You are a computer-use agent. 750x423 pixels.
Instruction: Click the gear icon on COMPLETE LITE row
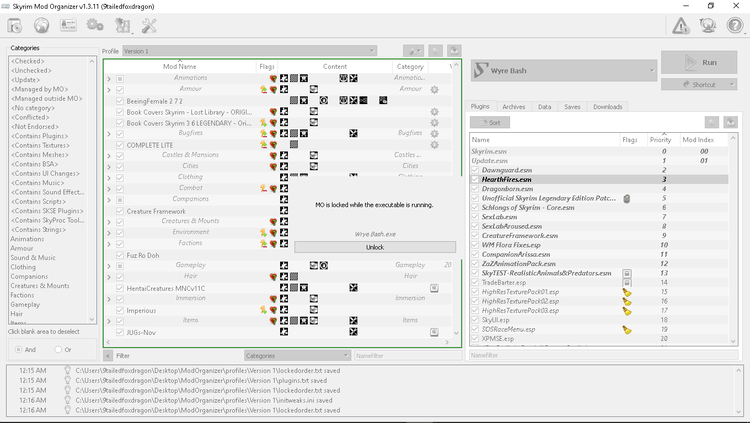point(434,145)
